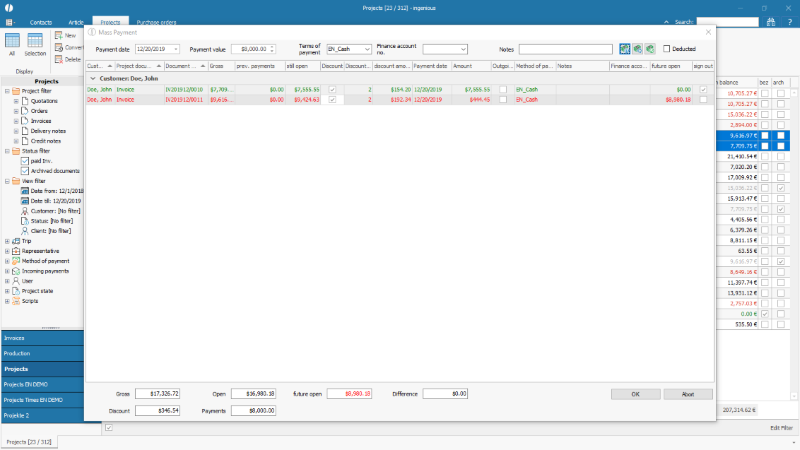Toggle sign out checkbox for invoice IN201912/0010

[x=703, y=89]
